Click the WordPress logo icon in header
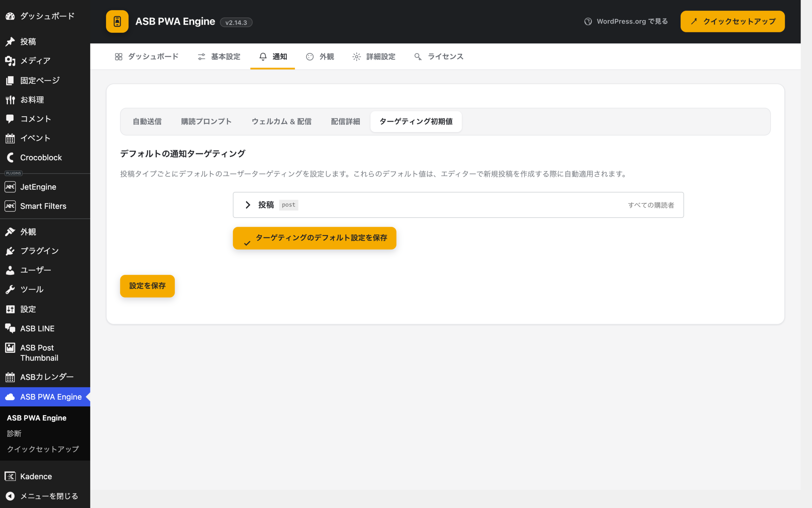 point(588,22)
